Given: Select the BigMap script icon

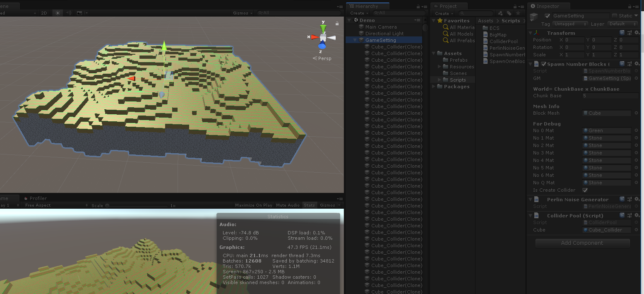Looking at the screenshot, I should [486, 35].
